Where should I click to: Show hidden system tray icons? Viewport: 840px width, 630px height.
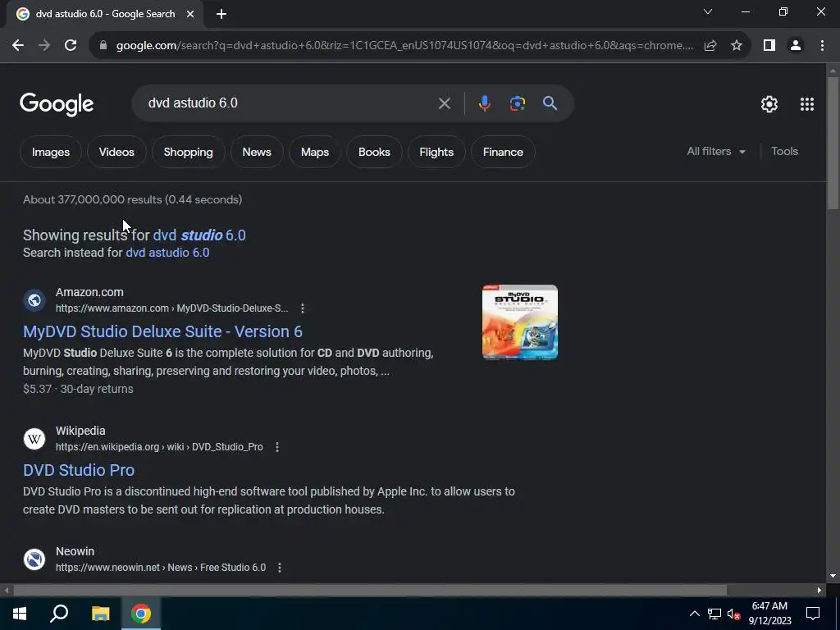(694, 614)
